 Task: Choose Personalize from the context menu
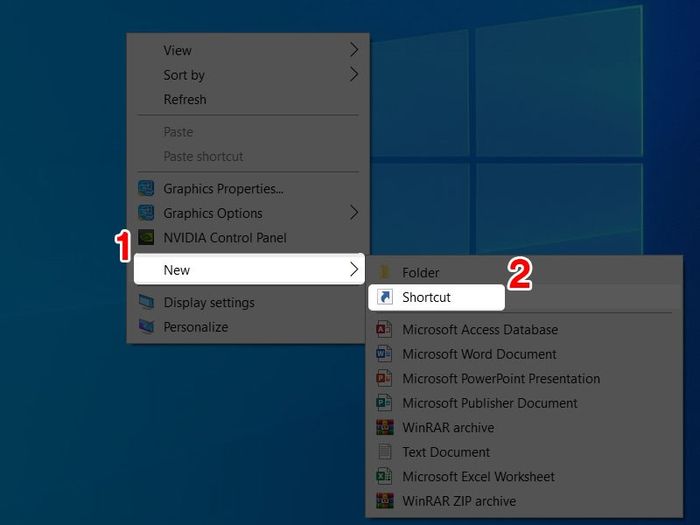248,327
